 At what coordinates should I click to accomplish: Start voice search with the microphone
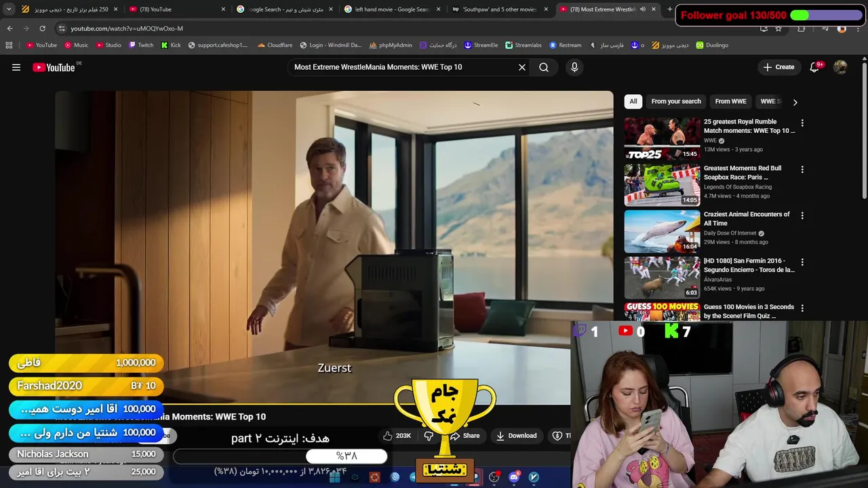click(574, 67)
